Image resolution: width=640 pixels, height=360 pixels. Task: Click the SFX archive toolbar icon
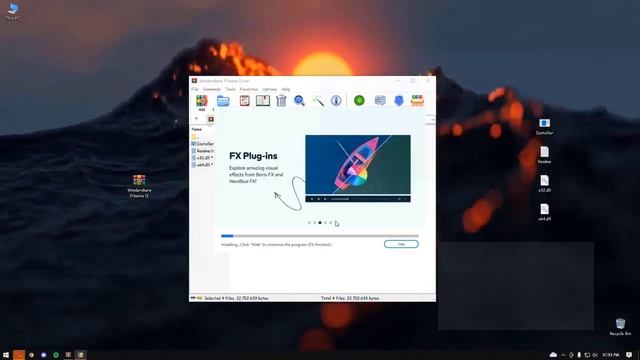click(x=417, y=100)
